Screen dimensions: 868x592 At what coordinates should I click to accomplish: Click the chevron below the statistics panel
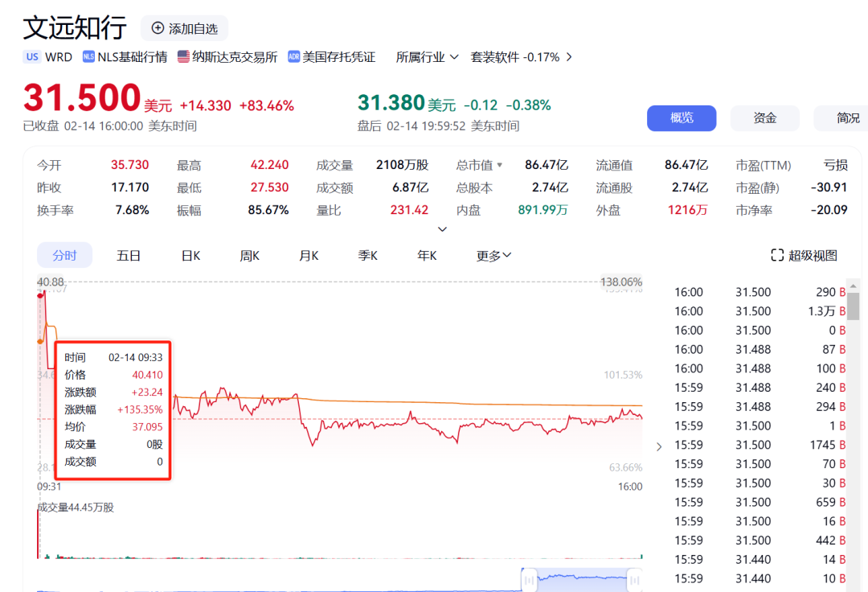[442, 228]
